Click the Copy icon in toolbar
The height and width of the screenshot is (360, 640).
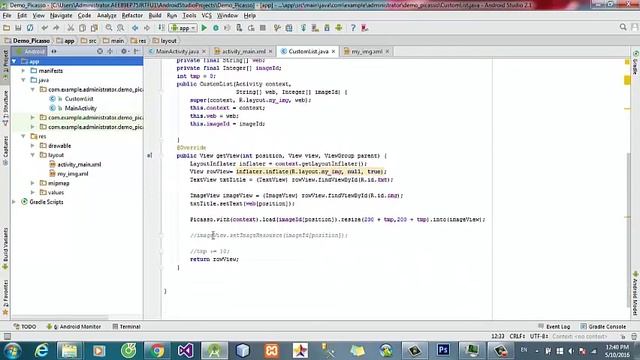pos(82,28)
